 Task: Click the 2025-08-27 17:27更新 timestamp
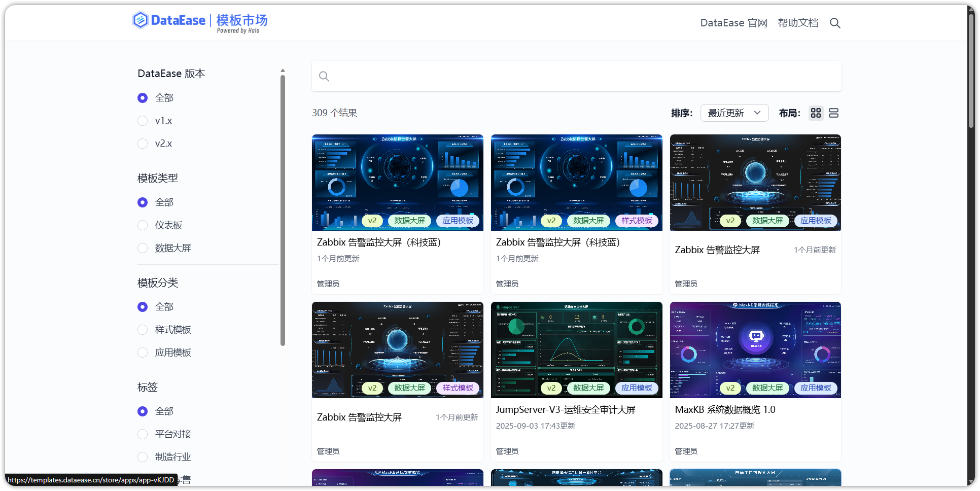click(x=715, y=426)
